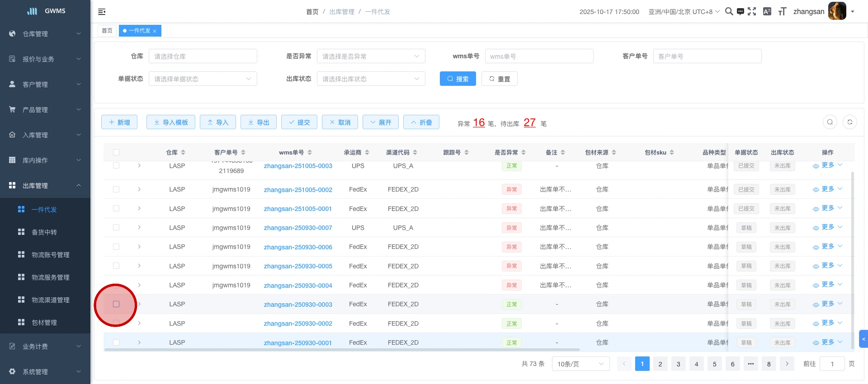Open the language translation icon
The image size is (868, 384).
tap(767, 11)
